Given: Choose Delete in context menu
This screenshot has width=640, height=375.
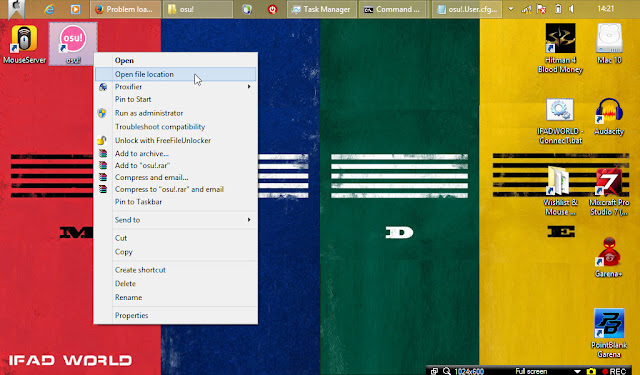Looking at the screenshot, I should [176, 284].
